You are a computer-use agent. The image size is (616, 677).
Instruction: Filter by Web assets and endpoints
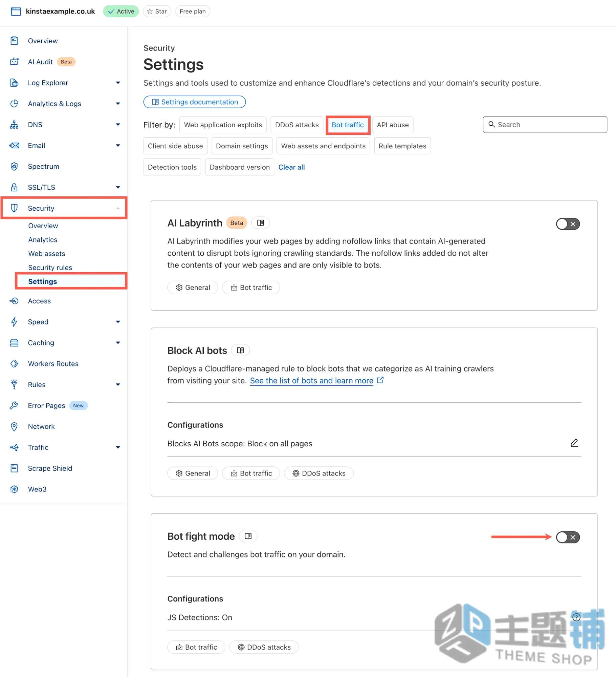point(323,146)
